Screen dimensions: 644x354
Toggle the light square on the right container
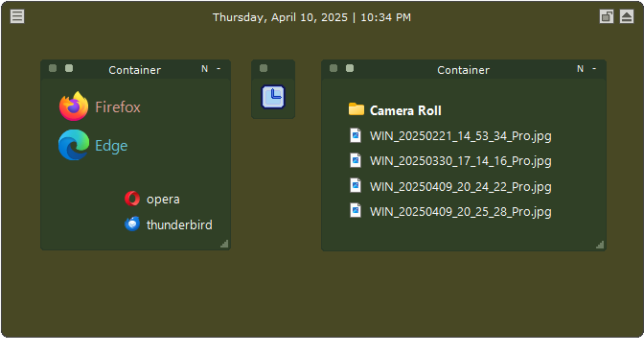pos(350,68)
